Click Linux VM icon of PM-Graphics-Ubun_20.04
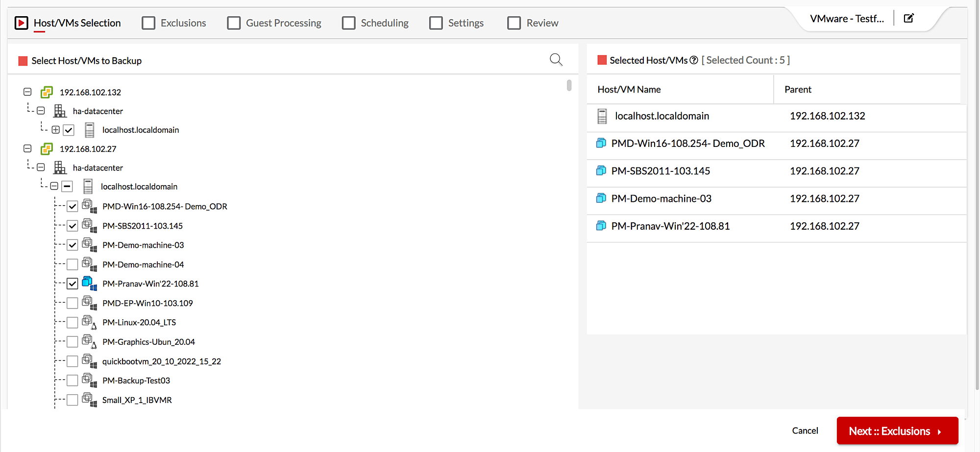Image resolution: width=980 pixels, height=452 pixels. pyautogui.click(x=89, y=341)
